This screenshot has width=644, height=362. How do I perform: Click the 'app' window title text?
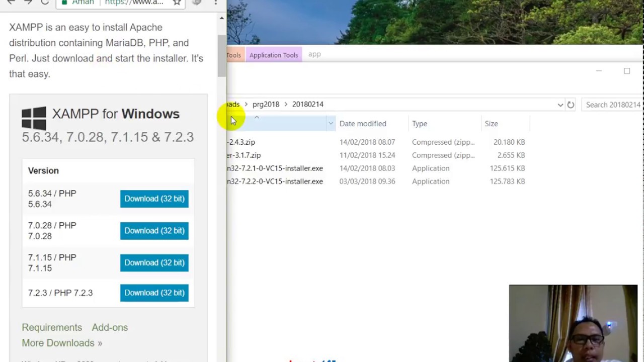pos(314,54)
